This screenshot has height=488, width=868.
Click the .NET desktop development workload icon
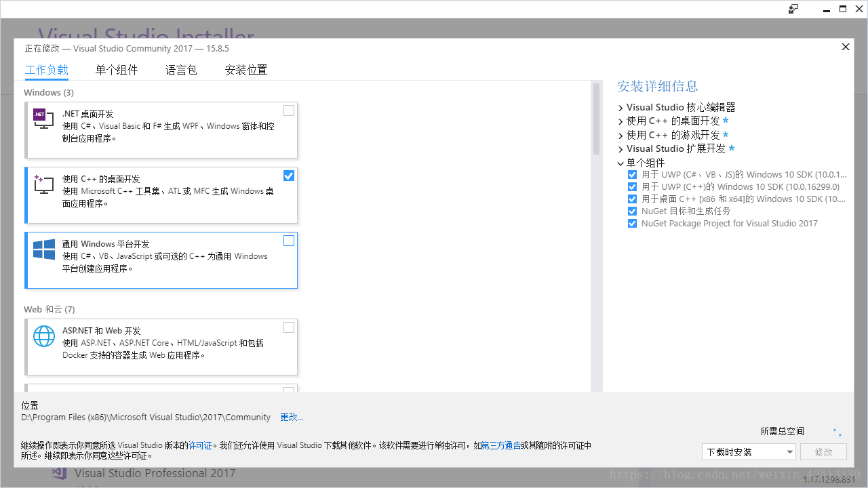coord(43,119)
